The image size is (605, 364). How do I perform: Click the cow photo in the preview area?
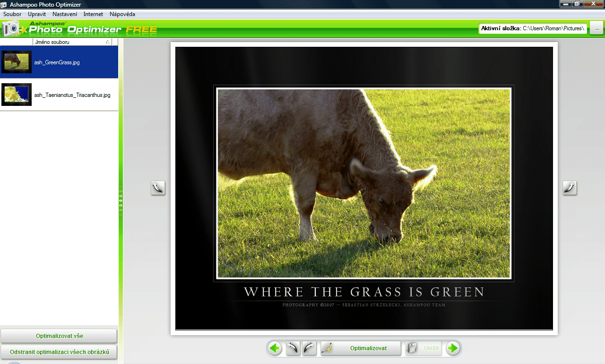click(x=364, y=183)
